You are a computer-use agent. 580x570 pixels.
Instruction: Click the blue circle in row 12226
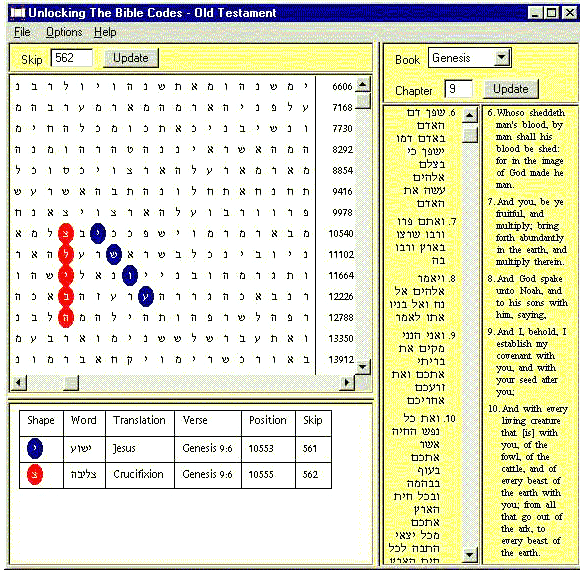pyautogui.click(x=146, y=297)
